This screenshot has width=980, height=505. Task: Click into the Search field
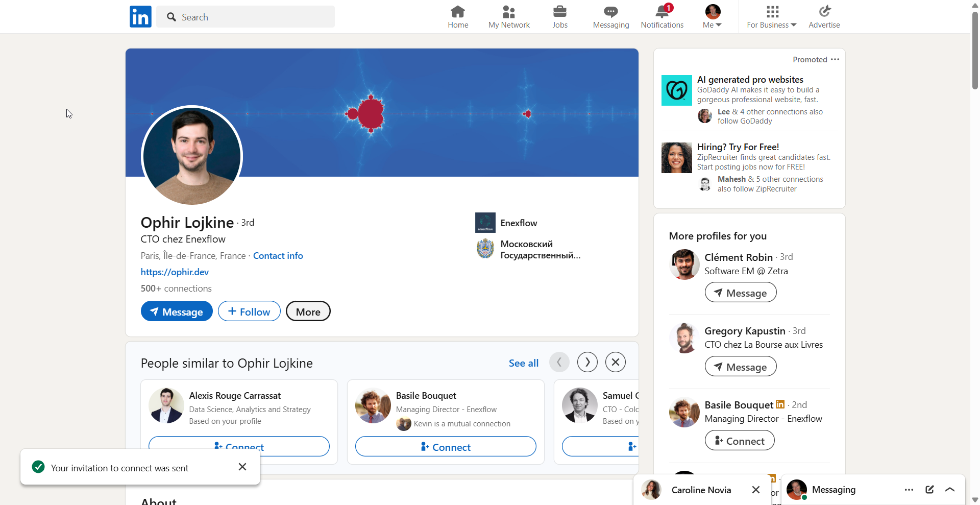click(246, 17)
